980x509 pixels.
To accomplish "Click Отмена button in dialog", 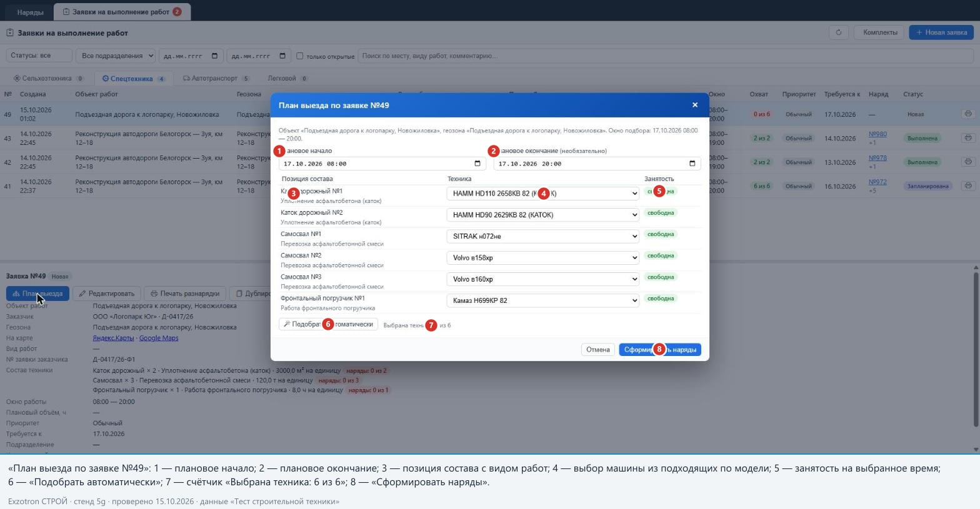I will click(597, 350).
